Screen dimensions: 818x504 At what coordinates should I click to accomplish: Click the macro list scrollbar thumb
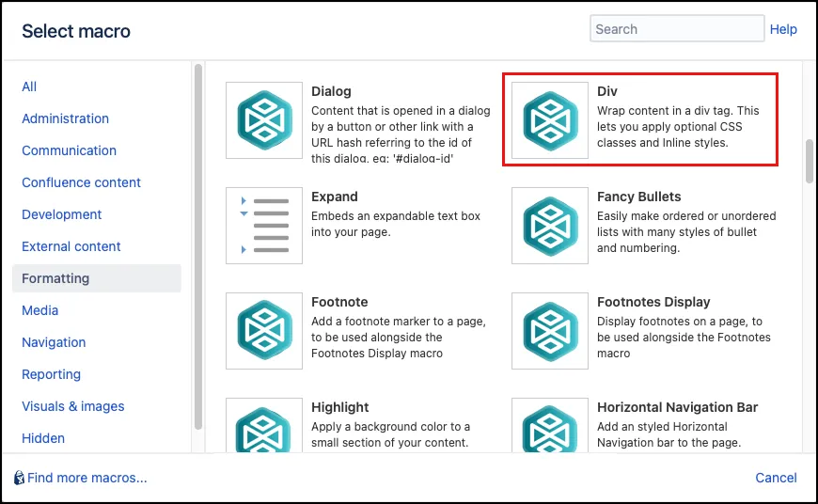[x=810, y=161]
